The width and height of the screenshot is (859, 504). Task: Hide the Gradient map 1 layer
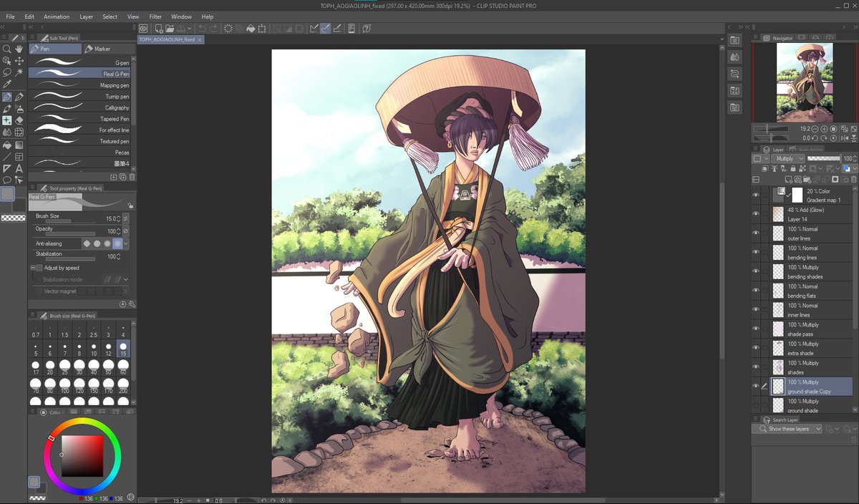pos(756,195)
